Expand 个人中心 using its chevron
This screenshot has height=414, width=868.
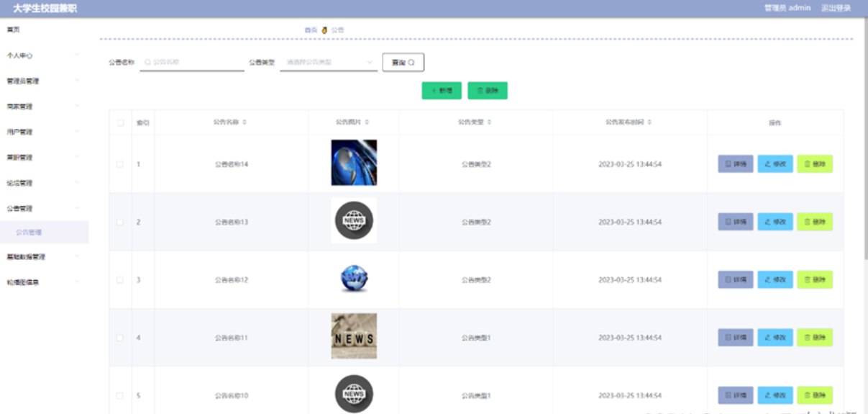point(77,55)
